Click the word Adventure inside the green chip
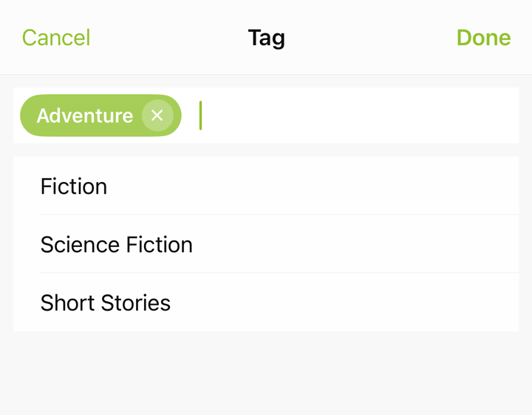The height and width of the screenshot is (415, 532). (x=85, y=116)
